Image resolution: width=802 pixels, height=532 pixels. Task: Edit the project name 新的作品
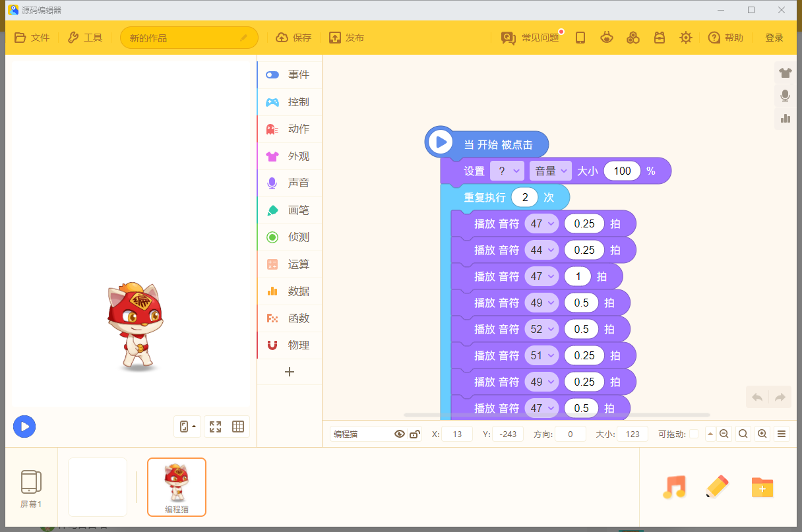click(x=188, y=38)
